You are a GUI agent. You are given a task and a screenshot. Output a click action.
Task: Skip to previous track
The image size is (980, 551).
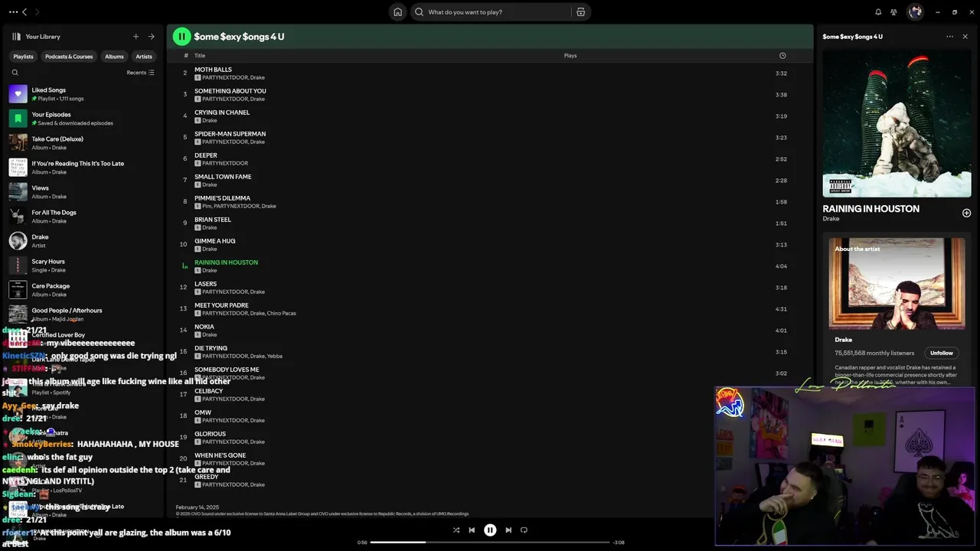click(x=472, y=530)
